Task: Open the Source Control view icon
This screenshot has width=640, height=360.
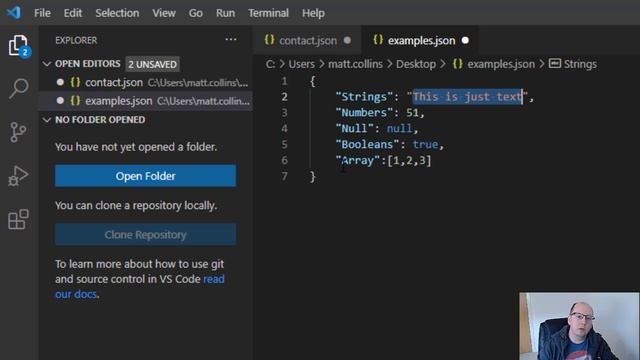Action: 18,132
